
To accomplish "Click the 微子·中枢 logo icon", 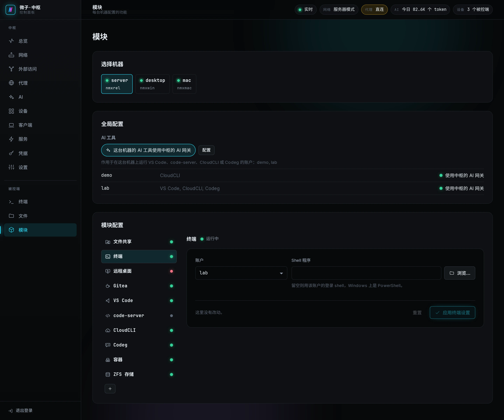I will pyautogui.click(x=10, y=10).
